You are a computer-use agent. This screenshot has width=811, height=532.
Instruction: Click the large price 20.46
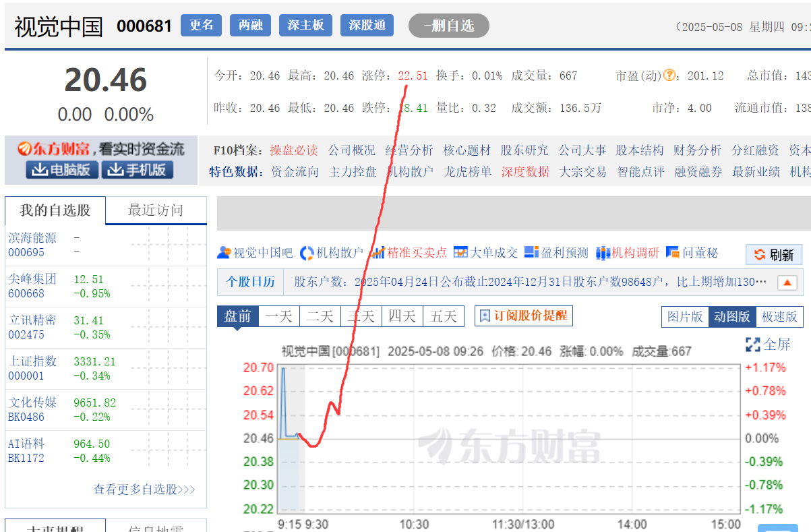tap(106, 80)
